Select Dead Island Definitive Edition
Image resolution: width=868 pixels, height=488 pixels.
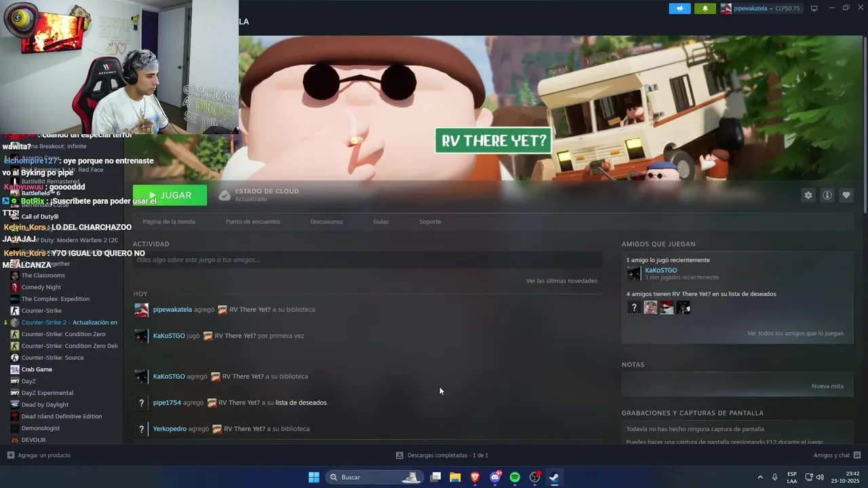coord(62,417)
